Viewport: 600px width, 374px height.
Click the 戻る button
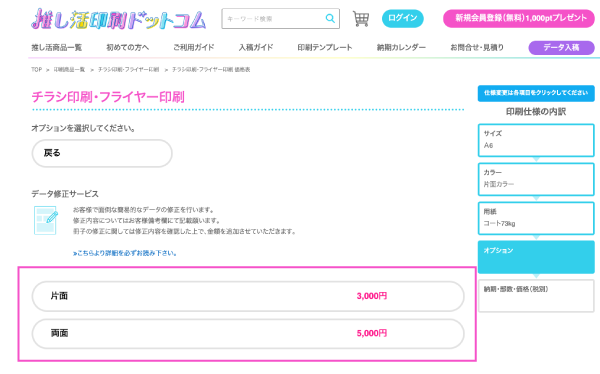102,153
